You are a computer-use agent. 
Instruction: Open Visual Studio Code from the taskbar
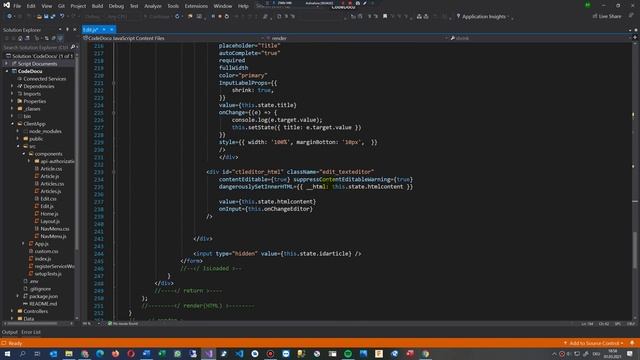pos(239,354)
